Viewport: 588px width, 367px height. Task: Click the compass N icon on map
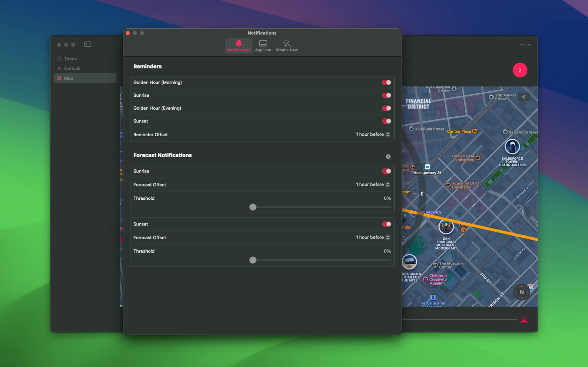(521, 292)
